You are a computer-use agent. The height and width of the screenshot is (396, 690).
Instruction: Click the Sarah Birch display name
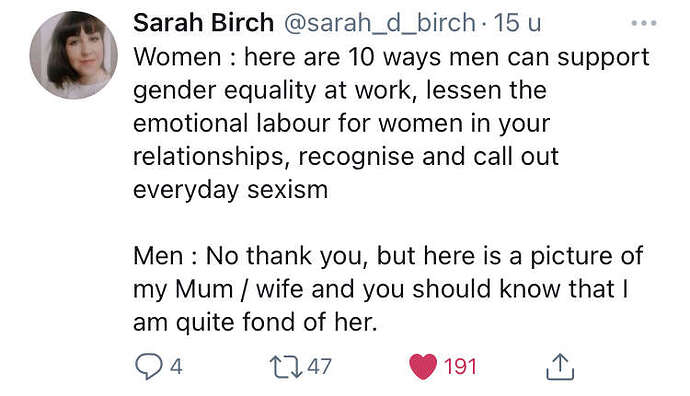coord(203,22)
